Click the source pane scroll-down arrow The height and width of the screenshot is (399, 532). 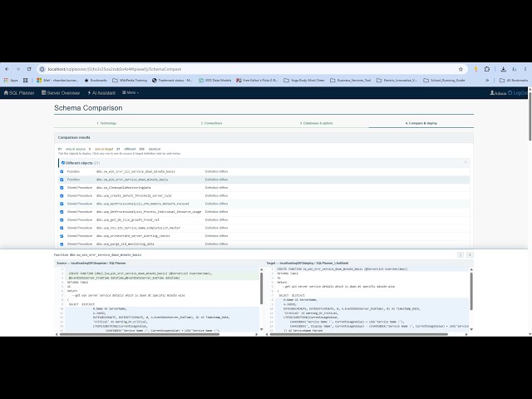pyautogui.click(x=261, y=329)
